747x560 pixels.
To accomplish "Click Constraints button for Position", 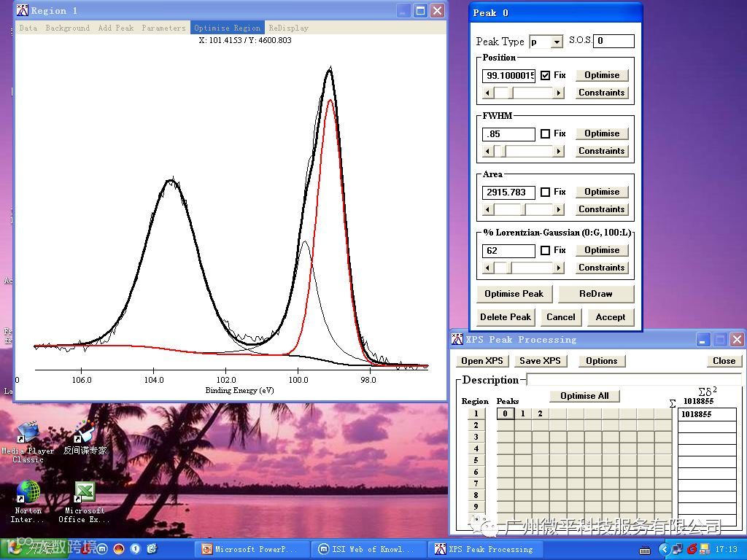I will 602,93.
